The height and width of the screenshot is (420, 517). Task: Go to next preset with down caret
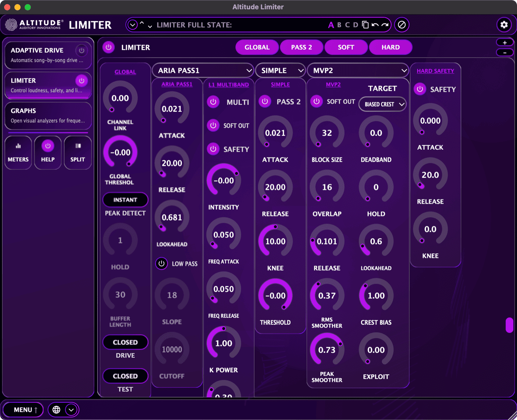pyautogui.click(x=150, y=27)
